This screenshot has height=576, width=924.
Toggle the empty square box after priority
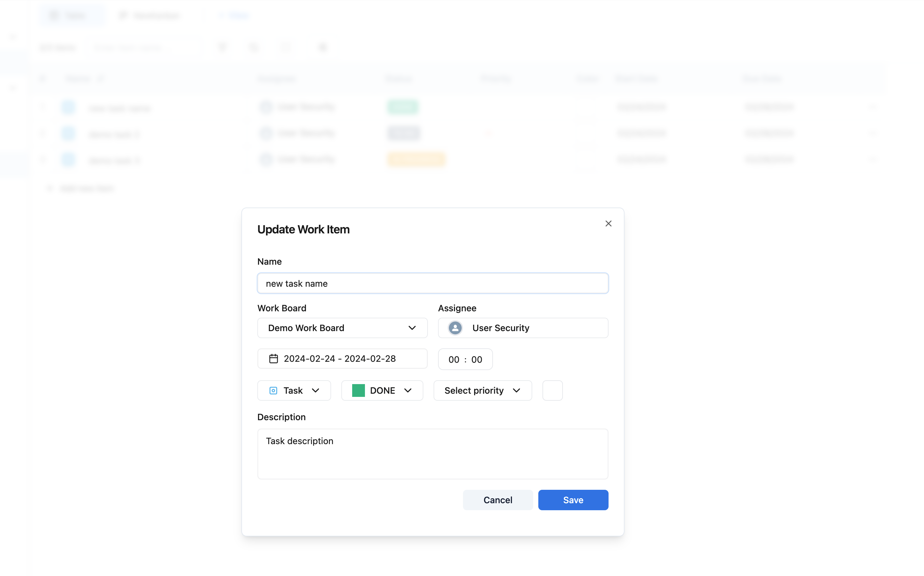(552, 390)
